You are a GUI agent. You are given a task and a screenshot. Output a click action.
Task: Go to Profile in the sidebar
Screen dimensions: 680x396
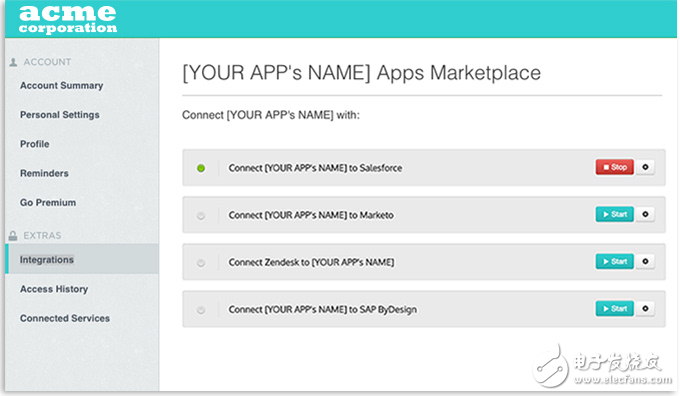tap(35, 144)
